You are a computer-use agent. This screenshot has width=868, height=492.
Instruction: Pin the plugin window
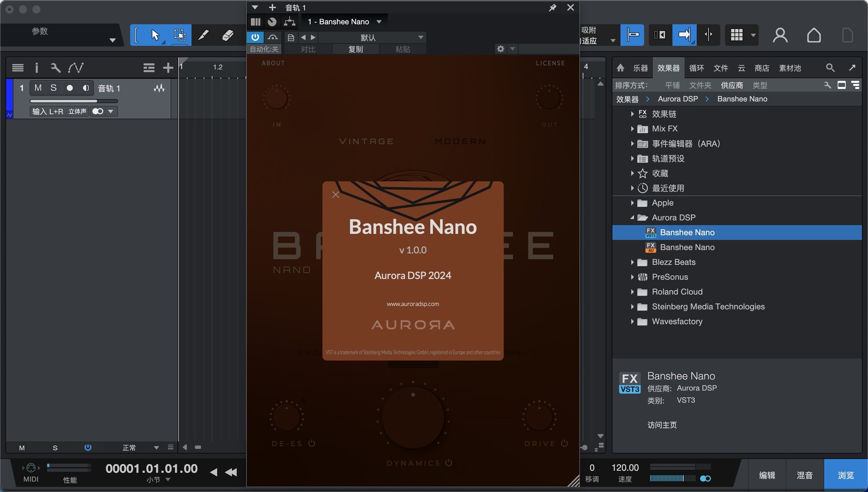(552, 8)
